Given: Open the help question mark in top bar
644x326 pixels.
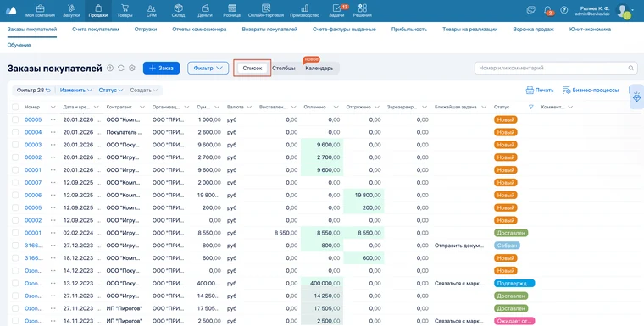Looking at the screenshot, I should point(564,10).
